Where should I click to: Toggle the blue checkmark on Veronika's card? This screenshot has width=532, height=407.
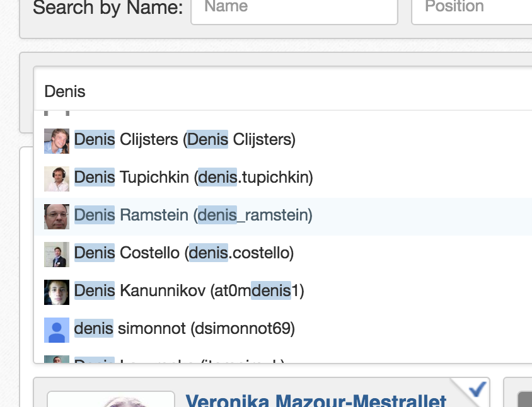[x=477, y=388]
